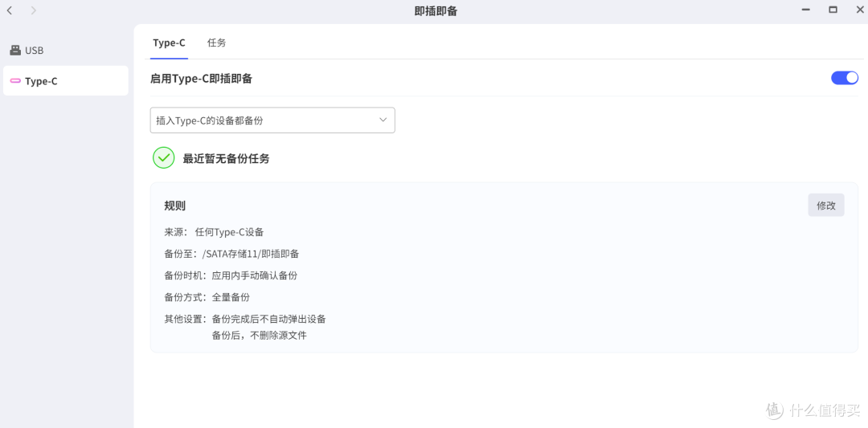Close the 即插即备 window
This screenshot has width=868, height=428.
[x=860, y=10]
